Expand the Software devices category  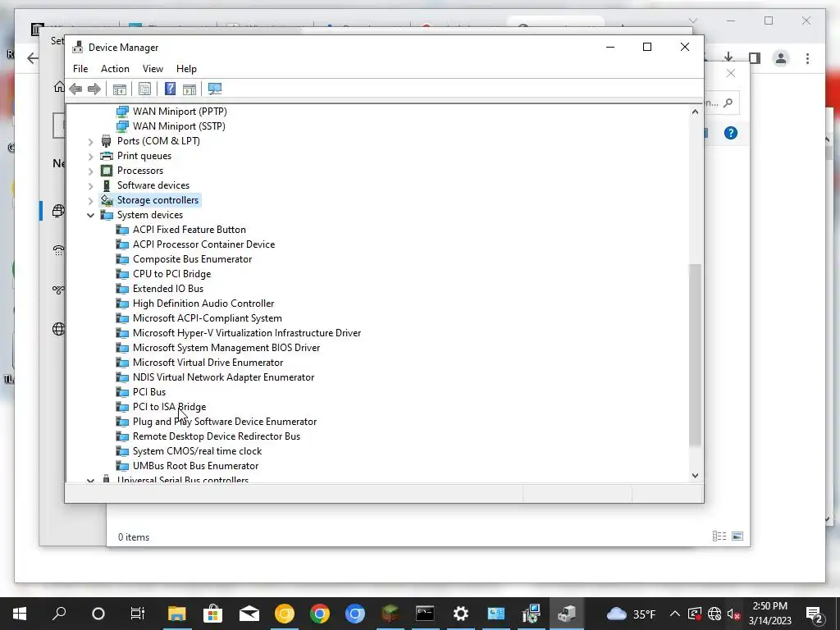point(90,186)
